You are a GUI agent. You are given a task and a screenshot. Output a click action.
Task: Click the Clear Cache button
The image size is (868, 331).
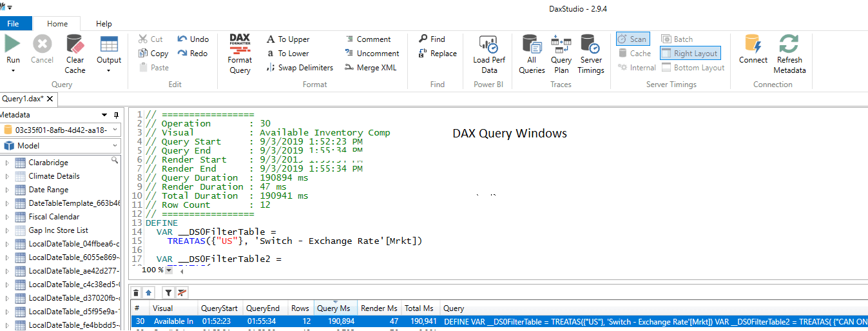coord(75,54)
